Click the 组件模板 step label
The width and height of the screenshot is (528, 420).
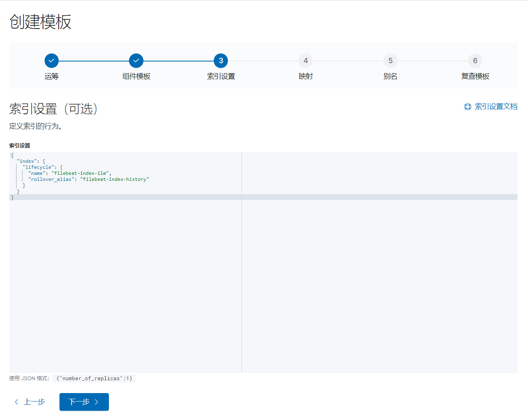pyautogui.click(x=136, y=76)
